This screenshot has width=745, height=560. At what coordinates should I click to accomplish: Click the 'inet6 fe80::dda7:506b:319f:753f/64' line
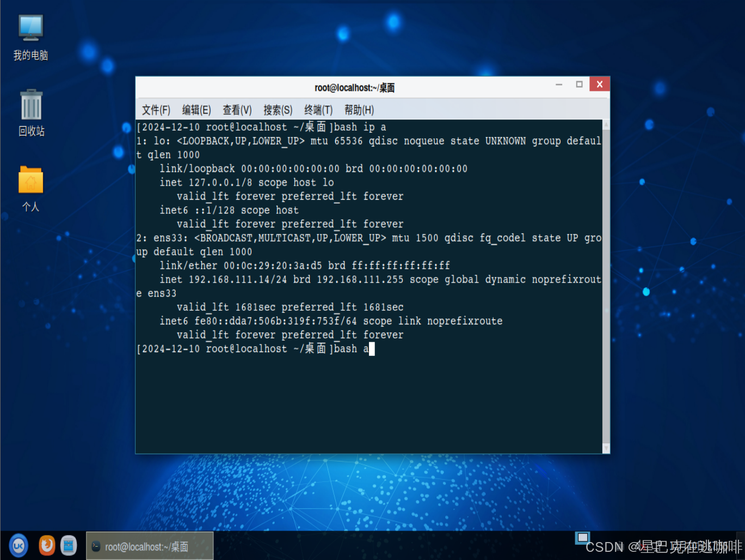point(331,321)
